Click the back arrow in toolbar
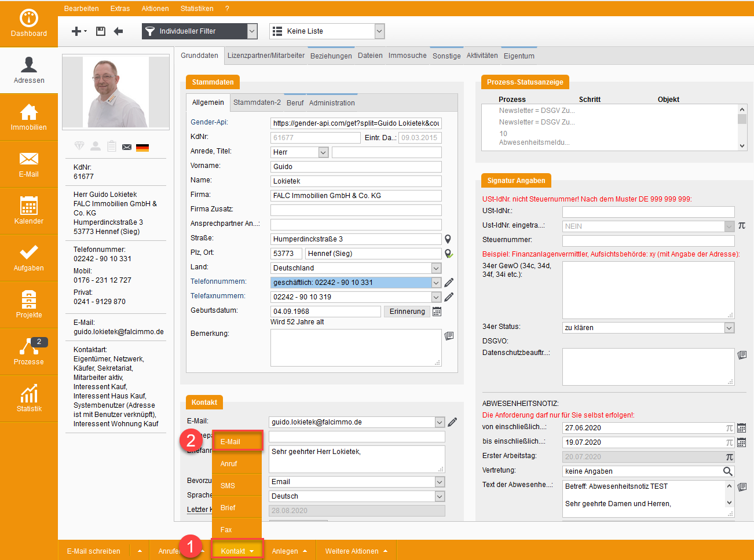 tap(118, 31)
